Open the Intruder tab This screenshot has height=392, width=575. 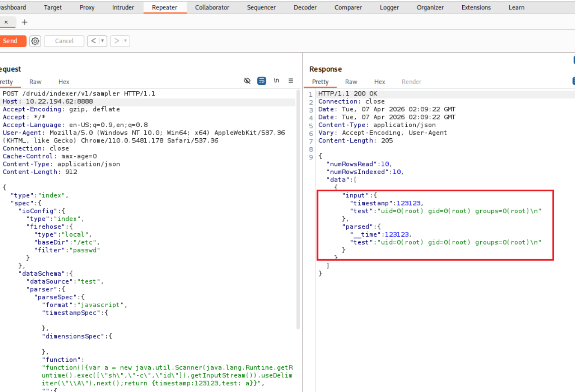tap(123, 7)
